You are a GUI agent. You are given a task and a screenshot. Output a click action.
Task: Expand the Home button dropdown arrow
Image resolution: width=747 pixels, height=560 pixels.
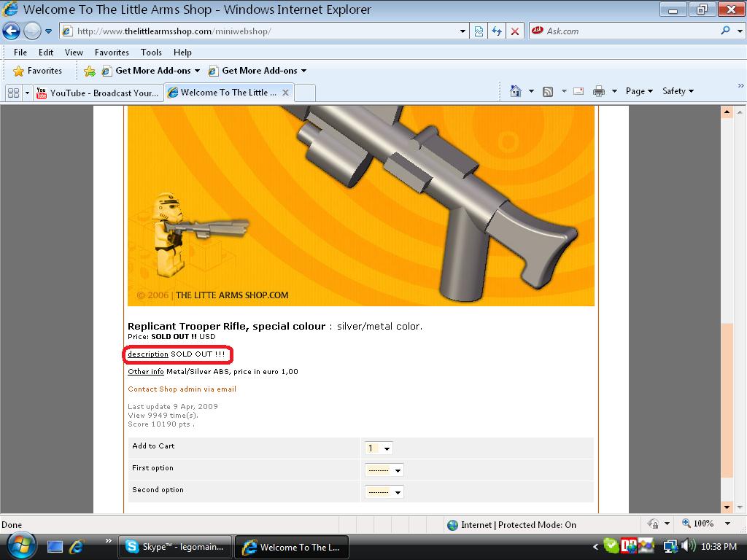pos(531,91)
